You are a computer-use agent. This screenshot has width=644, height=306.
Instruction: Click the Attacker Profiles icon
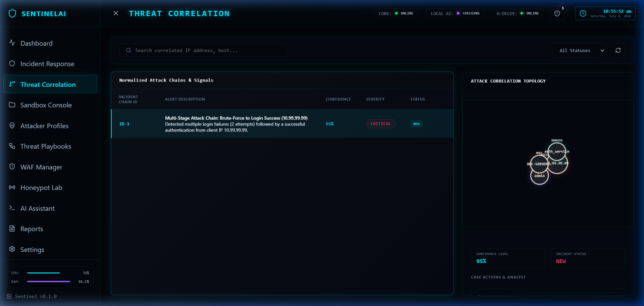click(x=12, y=125)
